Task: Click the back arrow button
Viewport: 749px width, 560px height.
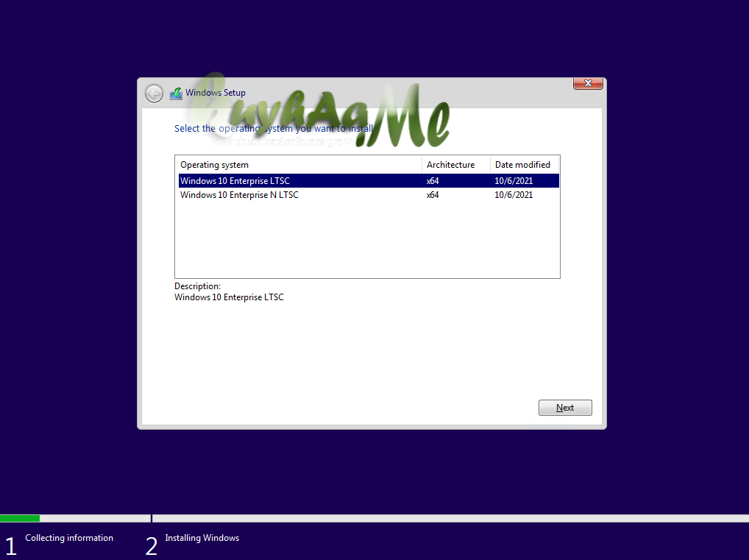Action: tap(154, 93)
